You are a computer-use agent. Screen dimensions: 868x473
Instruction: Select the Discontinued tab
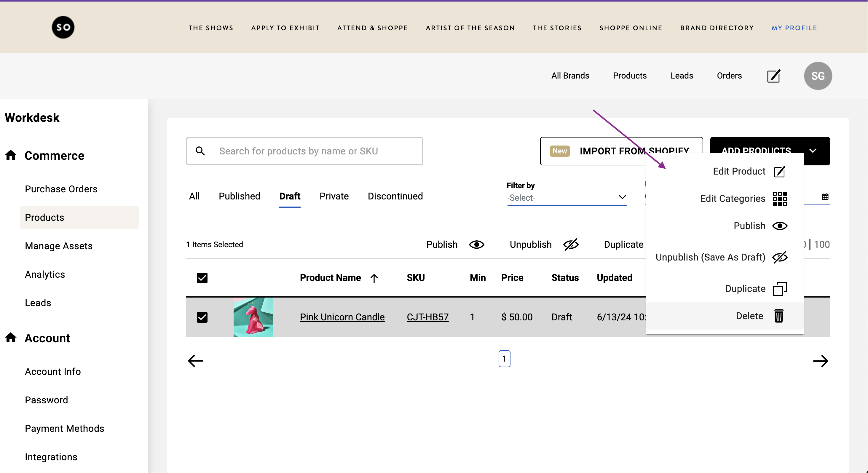(x=395, y=196)
